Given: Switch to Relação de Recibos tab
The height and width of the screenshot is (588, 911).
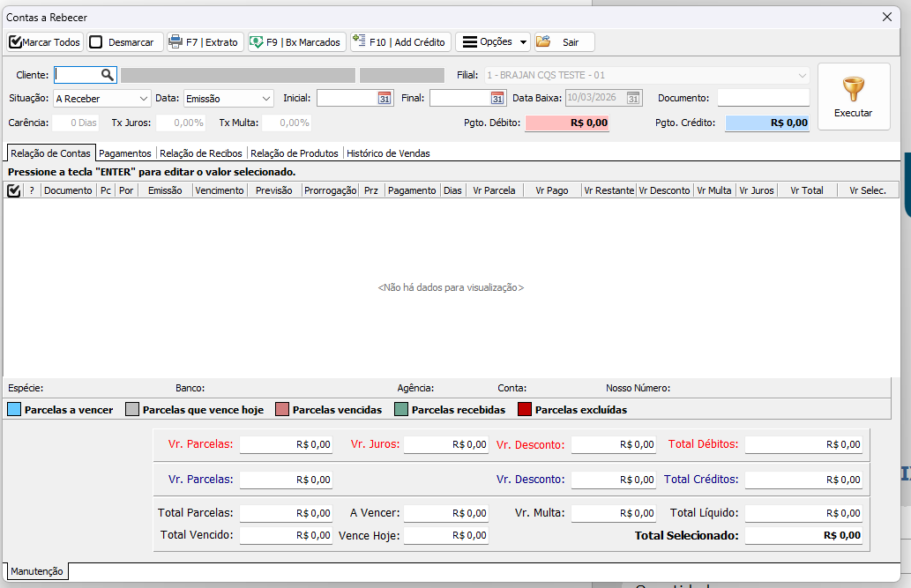Looking at the screenshot, I should tap(202, 153).
